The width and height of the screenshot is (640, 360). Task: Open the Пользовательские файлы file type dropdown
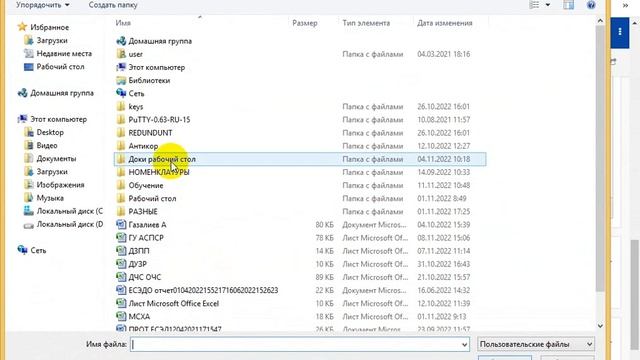[x=536, y=344]
